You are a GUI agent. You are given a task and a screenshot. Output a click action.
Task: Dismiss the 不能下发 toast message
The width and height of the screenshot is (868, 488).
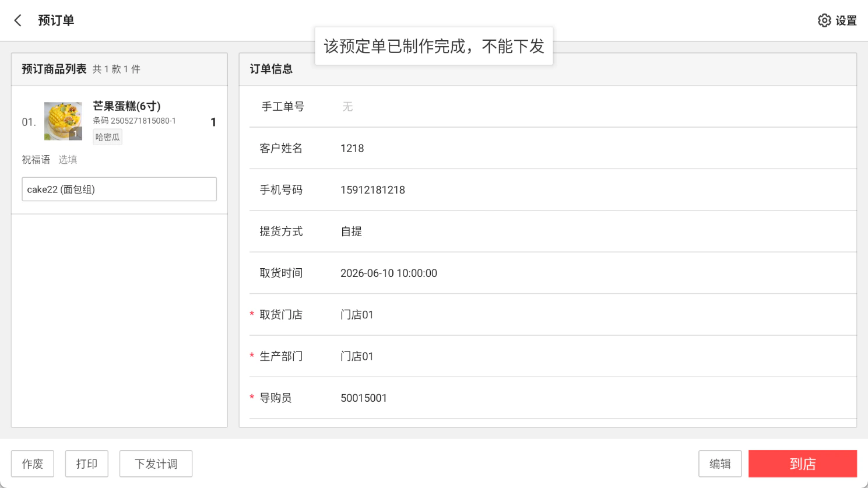(434, 46)
